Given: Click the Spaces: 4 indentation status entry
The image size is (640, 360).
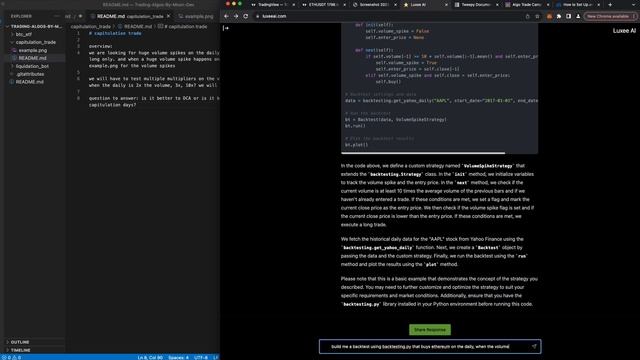Looking at the screenshot, I should click(178, 358).
